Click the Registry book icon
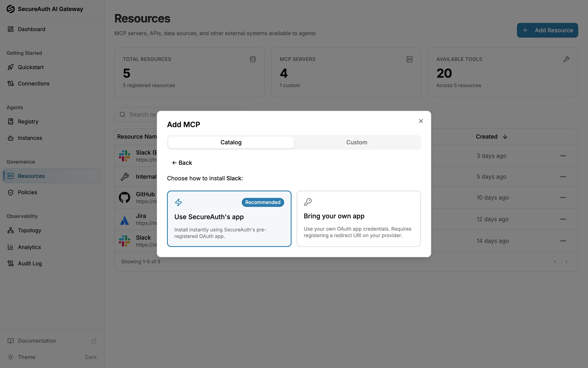The image size is (588, 368). pos(10,121)
